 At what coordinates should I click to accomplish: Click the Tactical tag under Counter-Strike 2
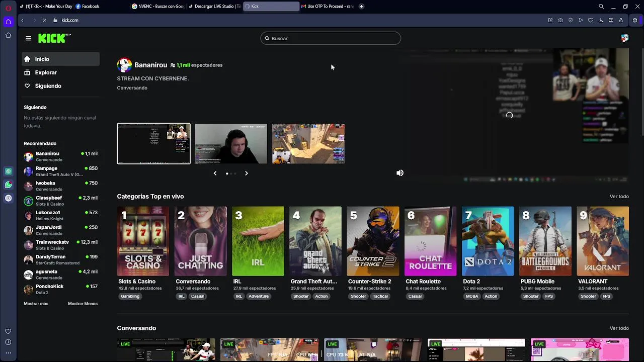click(380, 296)
